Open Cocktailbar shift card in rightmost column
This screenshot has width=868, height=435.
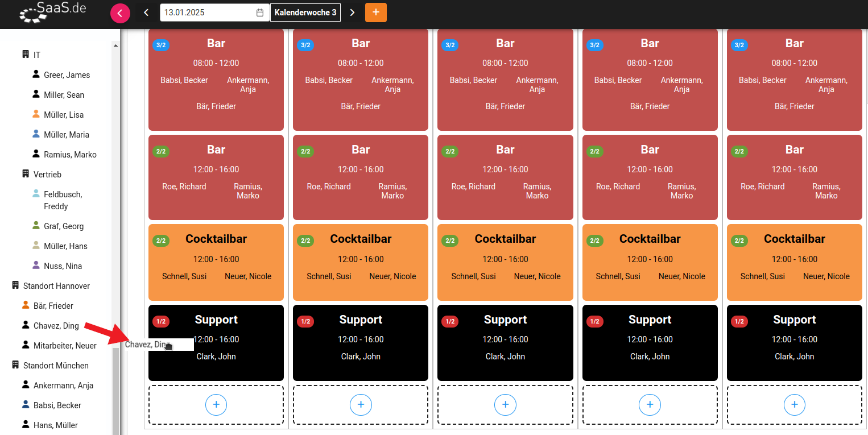(x=795, y=263)
